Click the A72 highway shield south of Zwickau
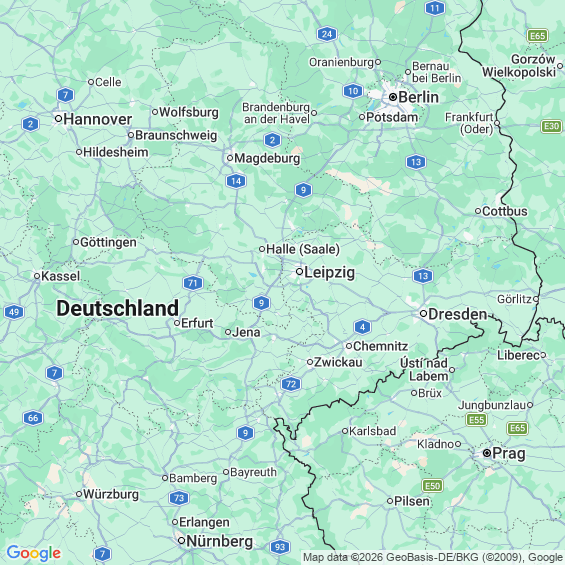The height and width of the screenshot is (565, 565). tap(291, 384)
